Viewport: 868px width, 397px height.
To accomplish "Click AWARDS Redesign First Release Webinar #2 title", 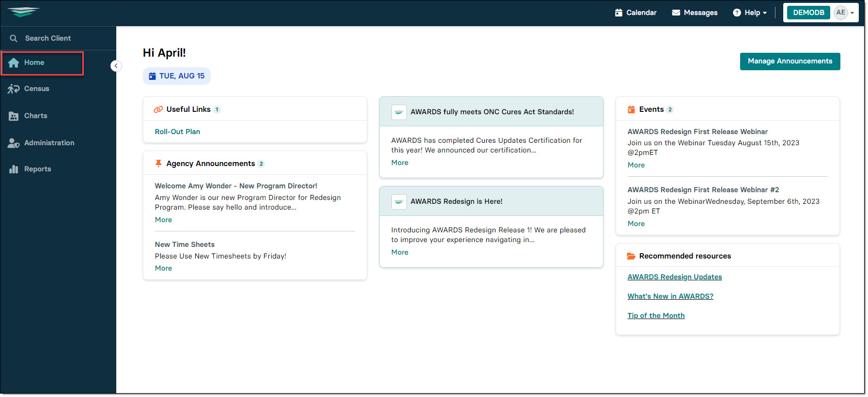I will coord(703,190).
